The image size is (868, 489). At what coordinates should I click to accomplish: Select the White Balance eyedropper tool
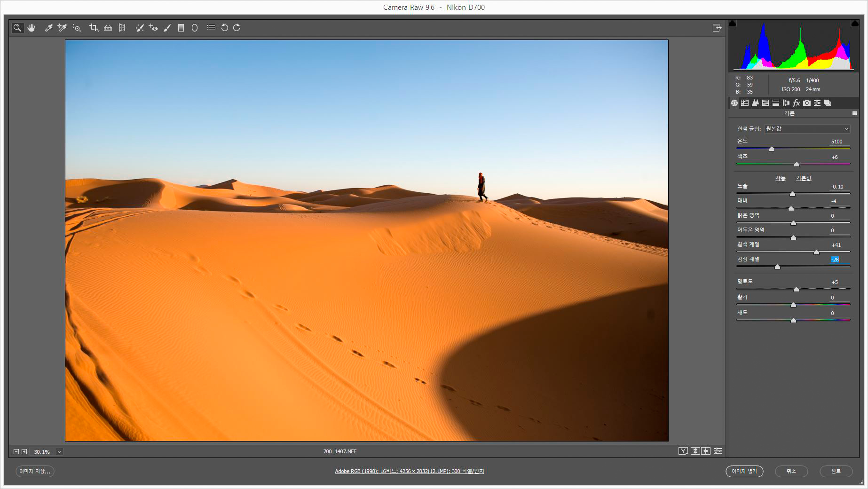48,28
